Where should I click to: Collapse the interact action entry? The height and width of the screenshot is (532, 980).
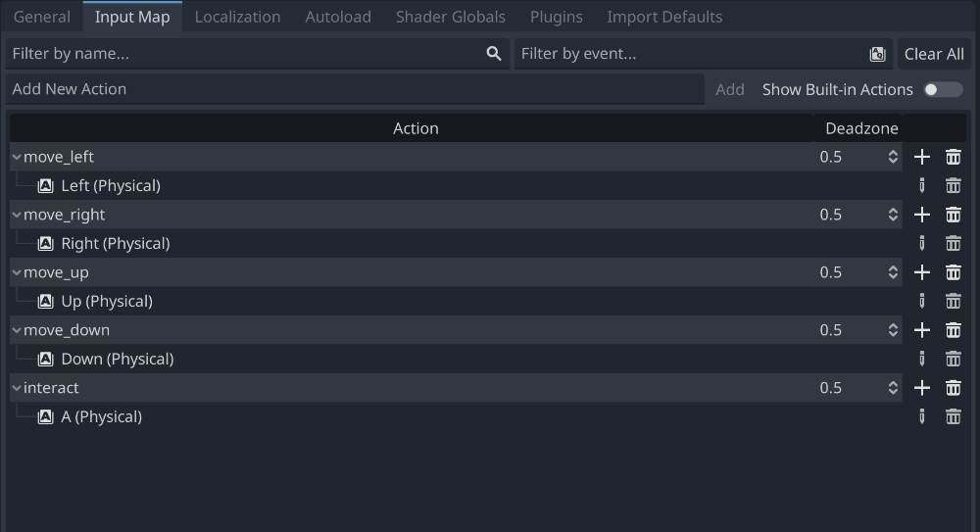(x=17, y=388)
